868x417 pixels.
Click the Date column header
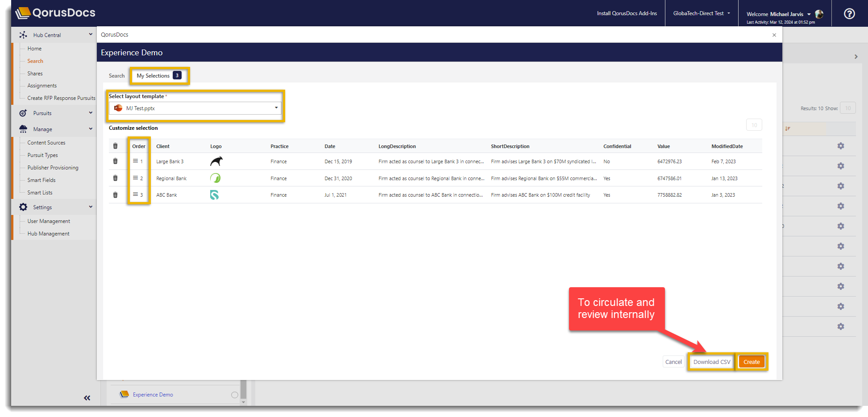click(x=330, y=146)
